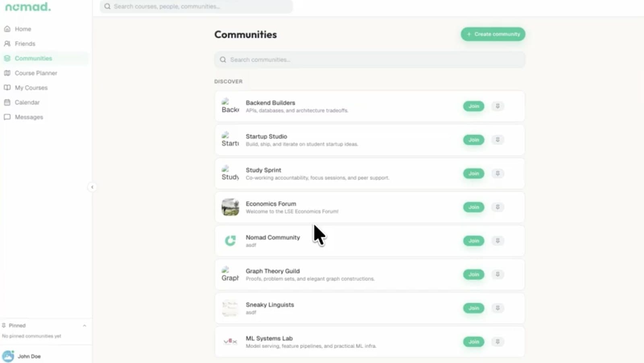Open the Economics Forum thumbnail image
Screen dimensions: 644x363
click(x=230, y=207)
